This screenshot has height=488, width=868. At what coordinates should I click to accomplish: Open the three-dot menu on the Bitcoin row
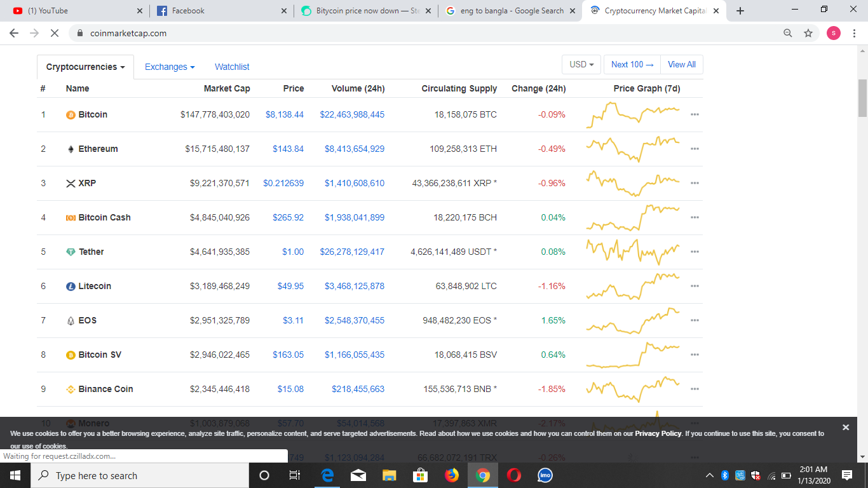695,114
